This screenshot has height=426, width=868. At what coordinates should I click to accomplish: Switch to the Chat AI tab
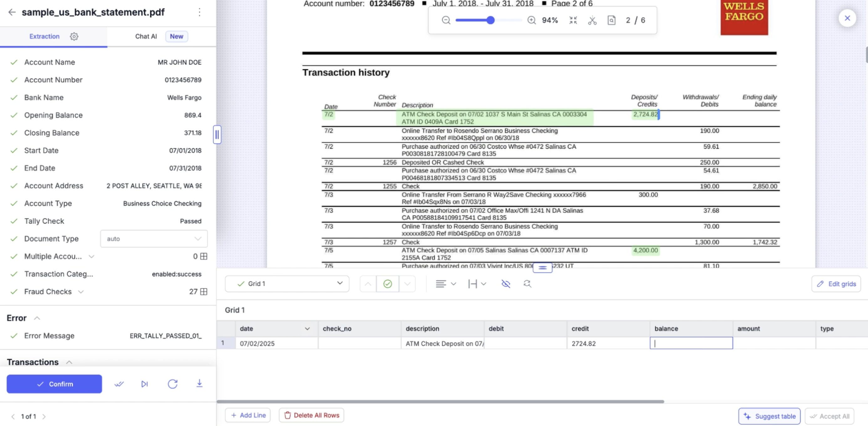[146, 36]
